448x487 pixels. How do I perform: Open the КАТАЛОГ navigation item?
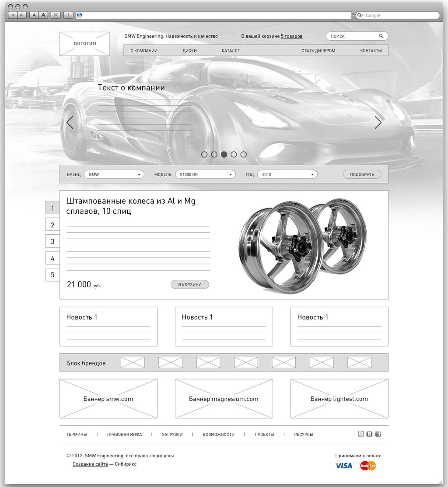tap(231, 51)
